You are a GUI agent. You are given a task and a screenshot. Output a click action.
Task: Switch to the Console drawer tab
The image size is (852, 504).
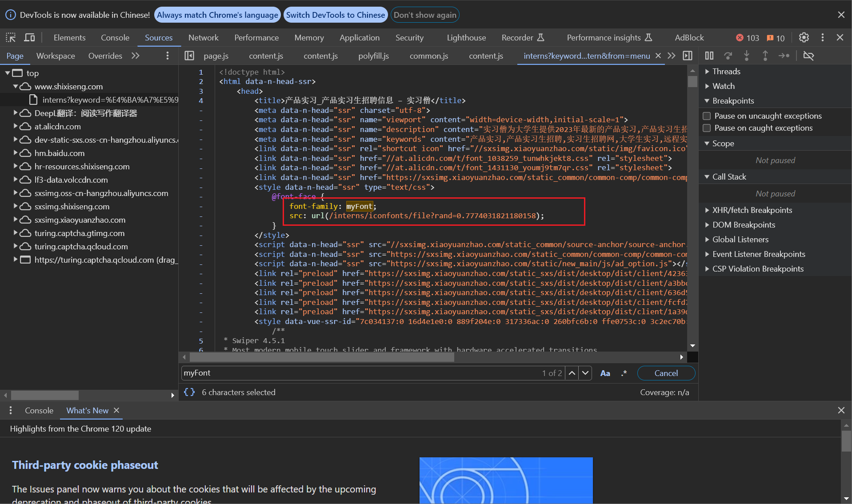[x=39, y=410]
